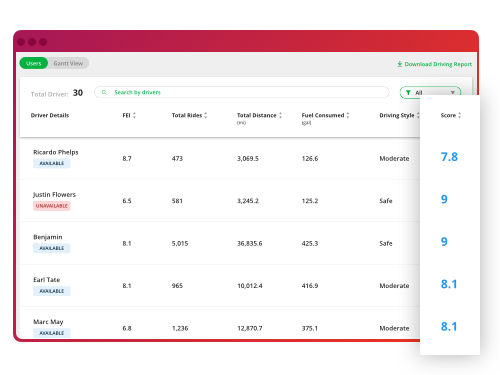Click the FEI column sort icon

coord(134,115)
